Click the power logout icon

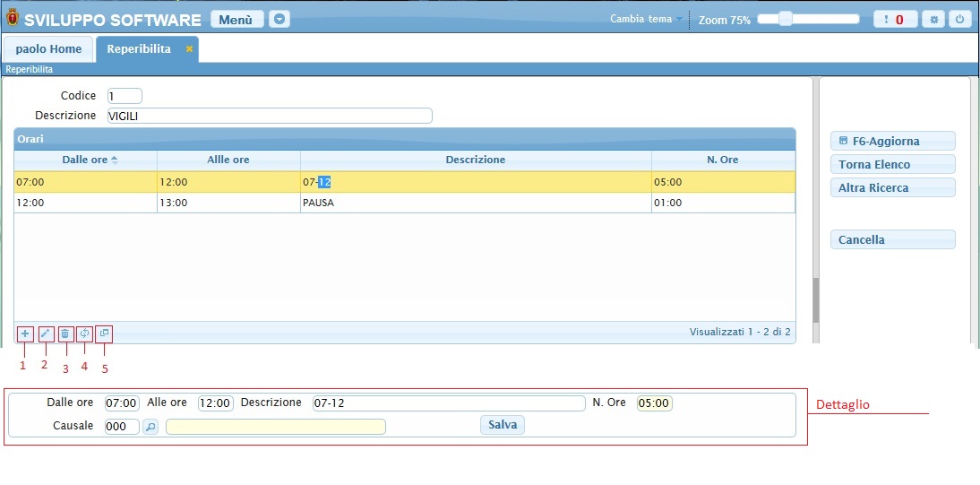coord(959,20)
